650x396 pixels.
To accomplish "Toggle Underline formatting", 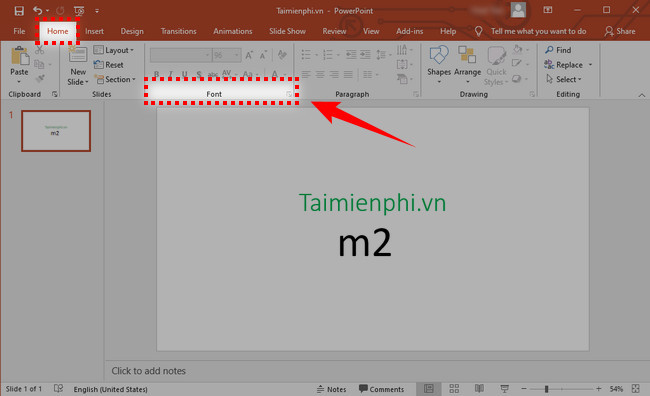I will 184,74.
